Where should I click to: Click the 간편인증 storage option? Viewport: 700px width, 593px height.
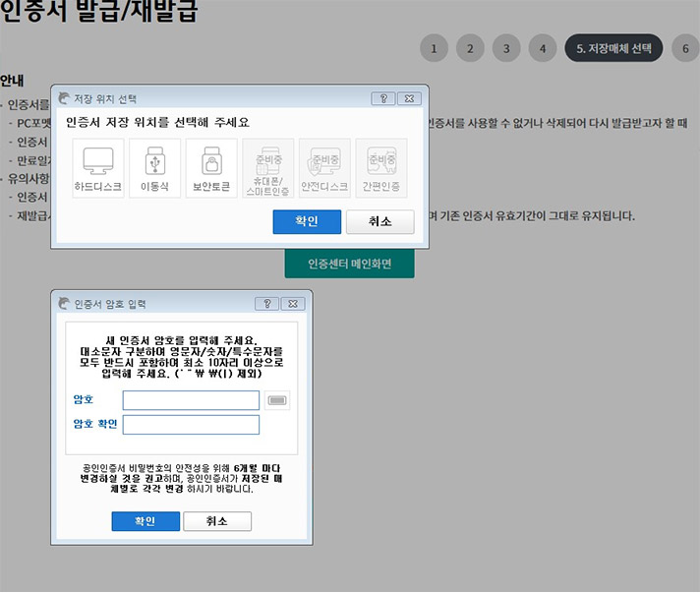pyautogui.click(x=380, y=168)
